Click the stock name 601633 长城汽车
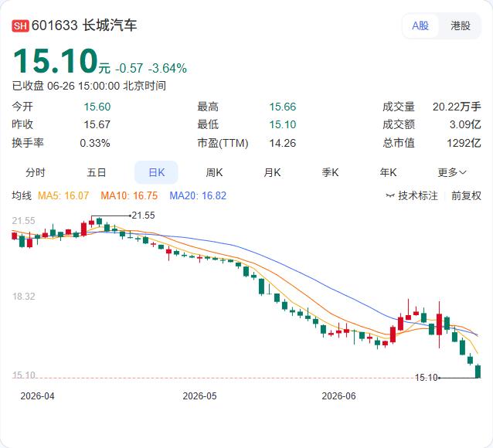 84,25
